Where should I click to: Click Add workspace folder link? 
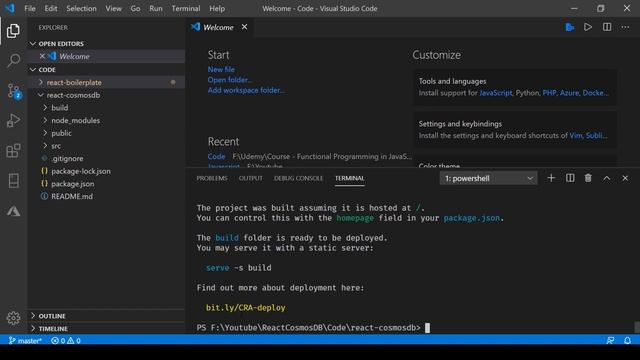click(x=246, y=90)
